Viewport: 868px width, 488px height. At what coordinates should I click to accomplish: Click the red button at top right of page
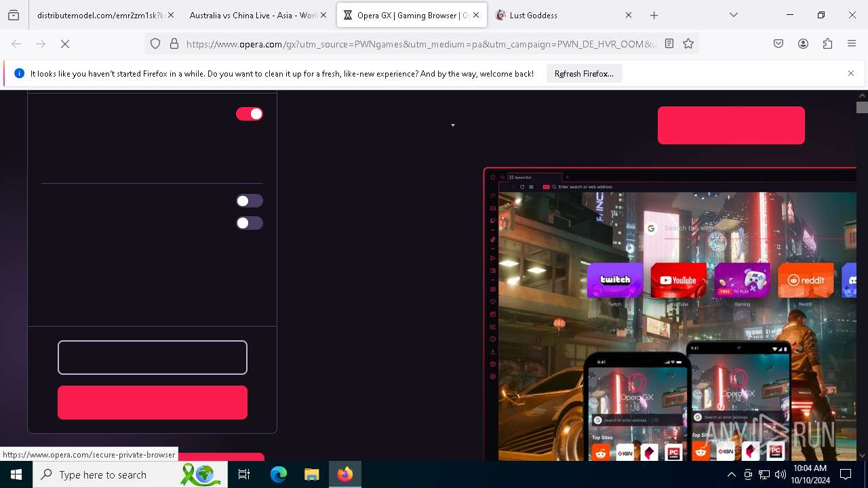[731, 125]
